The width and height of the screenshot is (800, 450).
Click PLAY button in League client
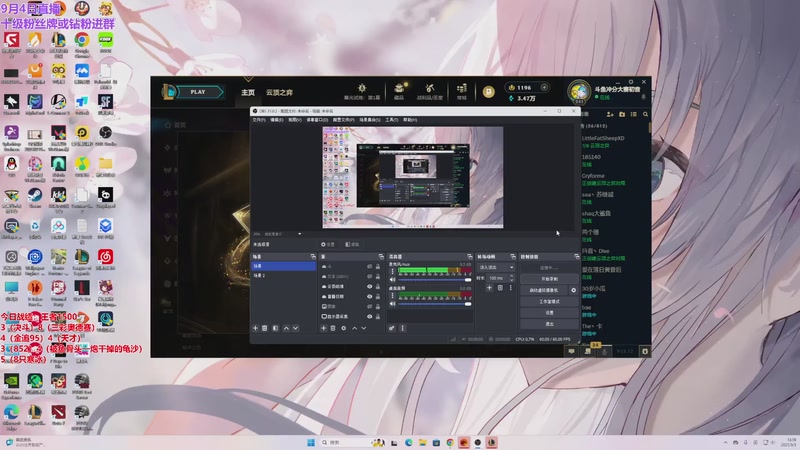pos(197,92)
